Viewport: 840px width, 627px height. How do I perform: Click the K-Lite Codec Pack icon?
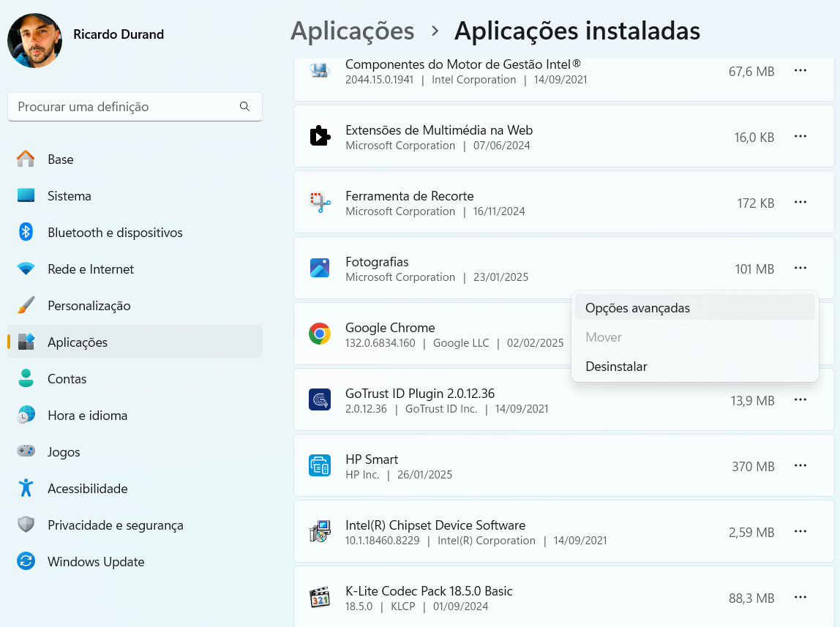320,598
